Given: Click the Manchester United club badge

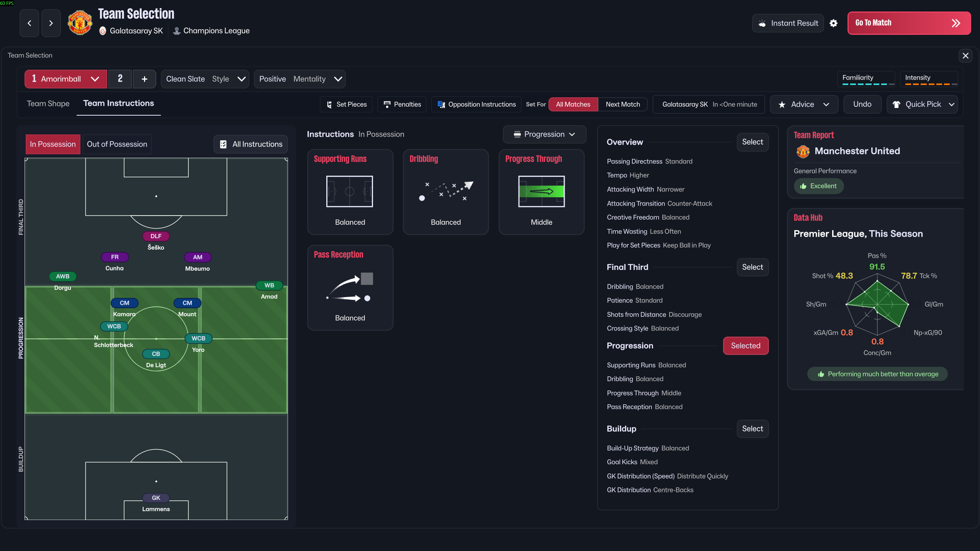Looking at the screenshot, I should (x=80, y=23).
